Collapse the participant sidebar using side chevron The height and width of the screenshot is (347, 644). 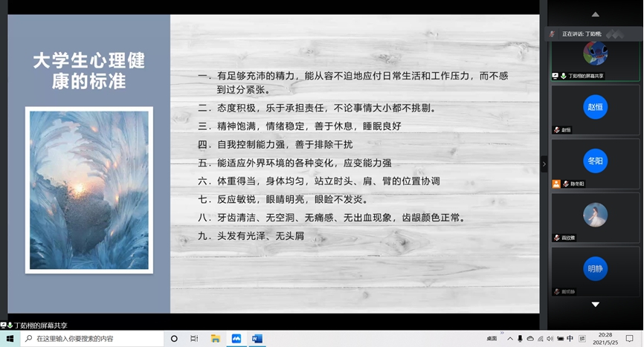pyautogui.click(x=544, y=163)
